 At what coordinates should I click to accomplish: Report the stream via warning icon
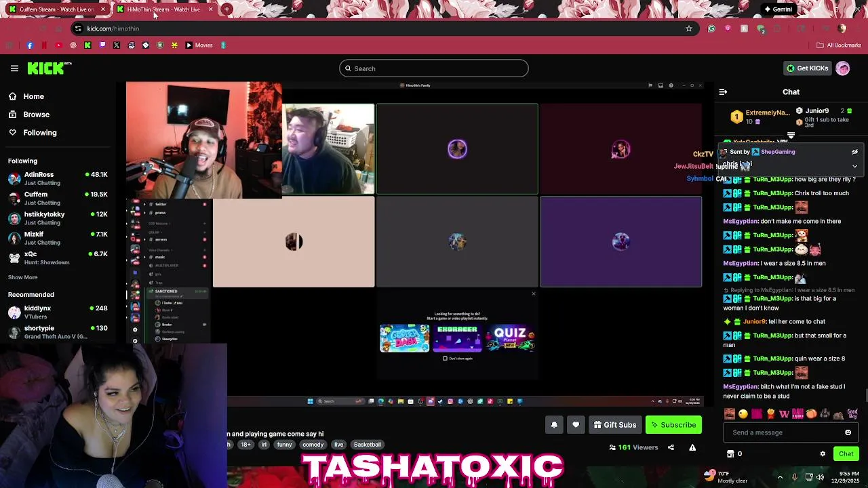tap(692, 447)
